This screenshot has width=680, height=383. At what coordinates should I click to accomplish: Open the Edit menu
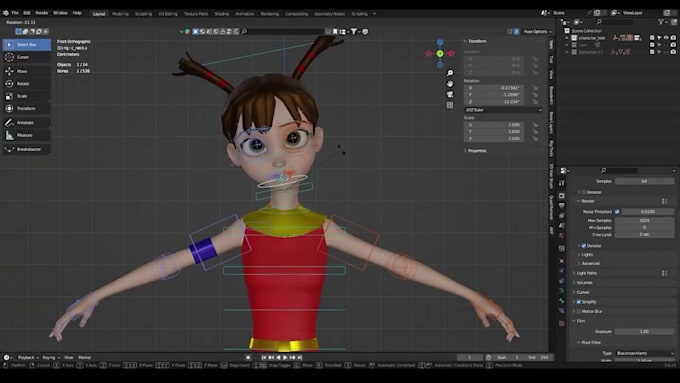(27, 13)
